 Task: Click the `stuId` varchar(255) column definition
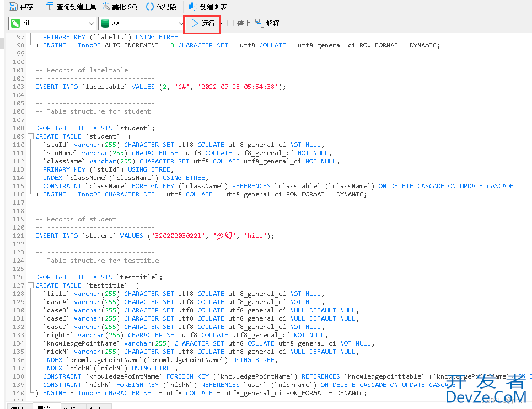point(184,145)
